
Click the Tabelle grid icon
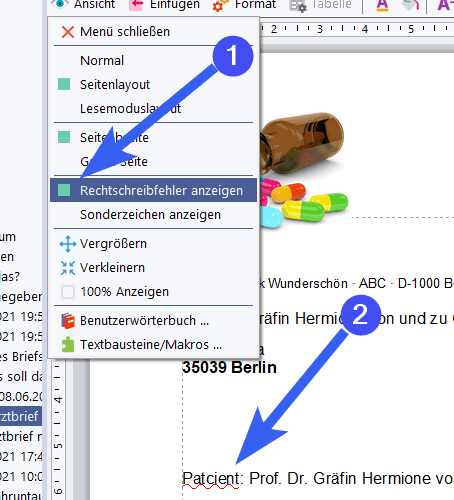tap(298, 5)
